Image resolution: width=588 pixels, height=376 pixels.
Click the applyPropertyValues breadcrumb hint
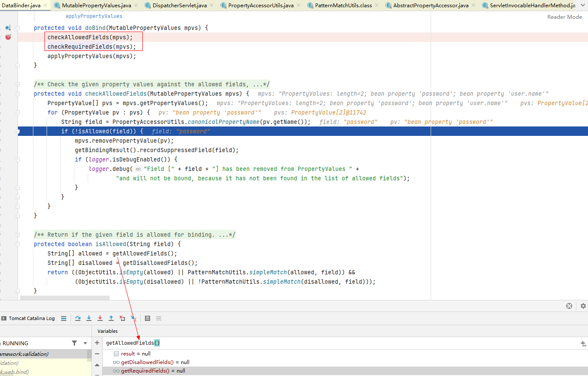coord(94,16)
